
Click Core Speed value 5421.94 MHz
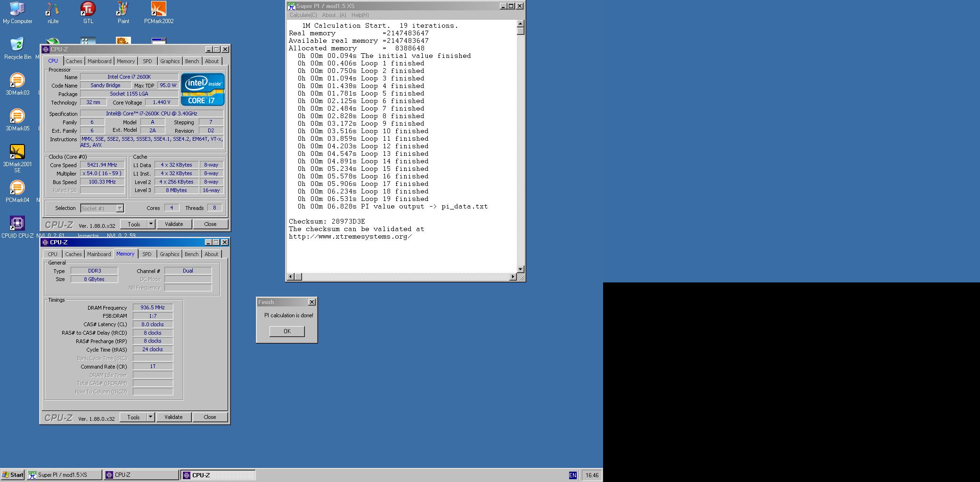point(102,165)
